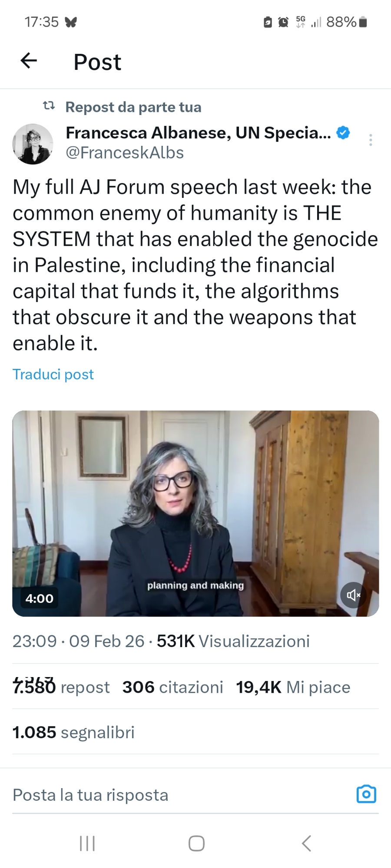View the 19,4K Mi piace list
Viewport: 391px width, 868px height.
[293, 687]
